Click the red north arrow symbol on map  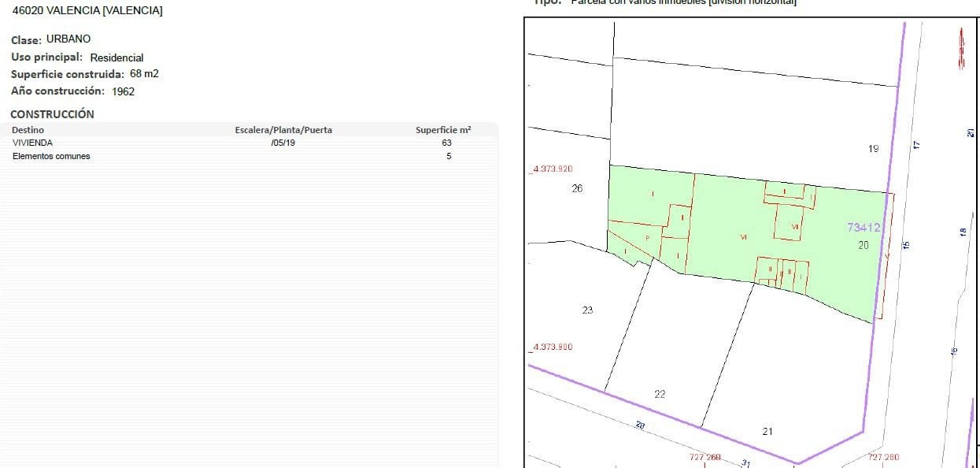pyautogui.click(x=961, y=49)
